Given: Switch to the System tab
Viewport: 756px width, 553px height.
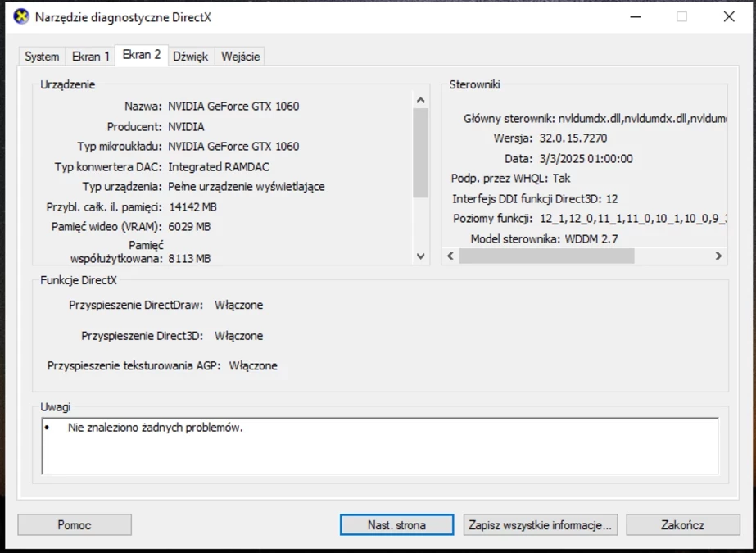Looking at the screenshot, I should tap(41, 57).
